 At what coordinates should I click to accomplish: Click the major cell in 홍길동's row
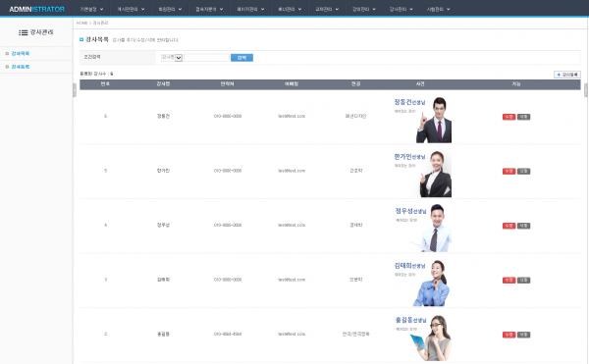pyautogui.click(x=355, y=334)
